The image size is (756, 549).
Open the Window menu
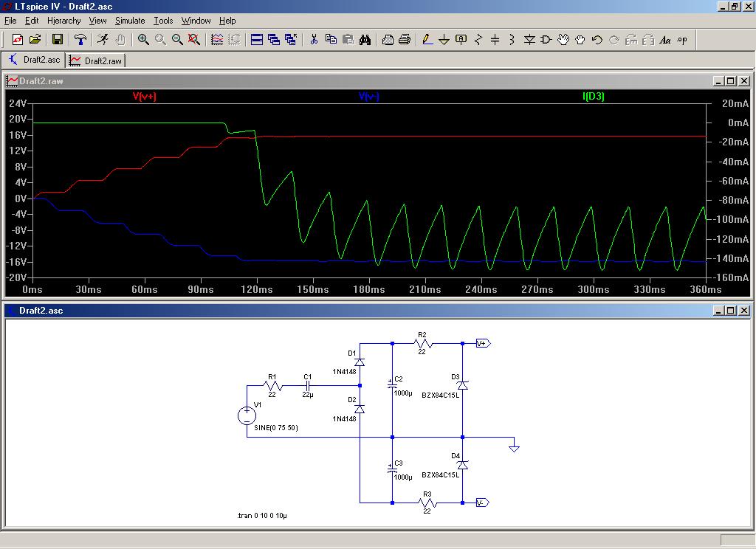(196, 20)
